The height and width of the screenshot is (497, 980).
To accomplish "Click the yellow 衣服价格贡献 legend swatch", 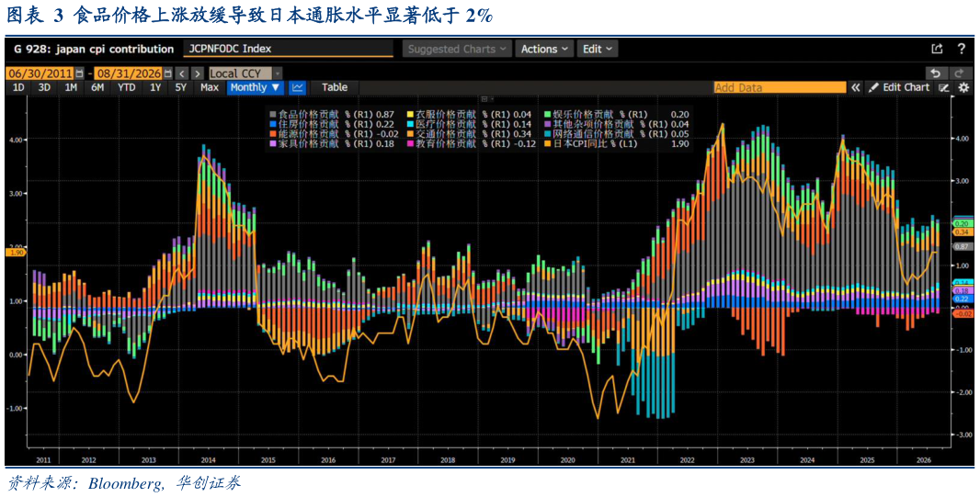I will pyautogui.click(x=410, y=114).
